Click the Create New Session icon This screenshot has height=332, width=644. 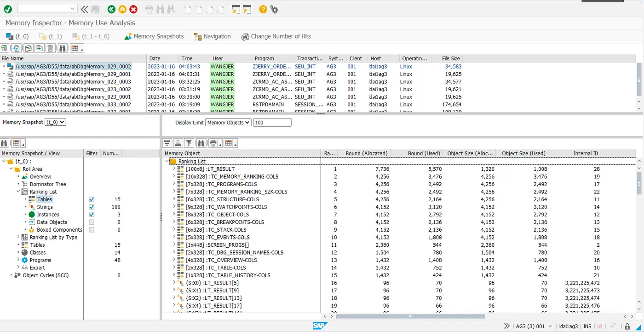236,9
